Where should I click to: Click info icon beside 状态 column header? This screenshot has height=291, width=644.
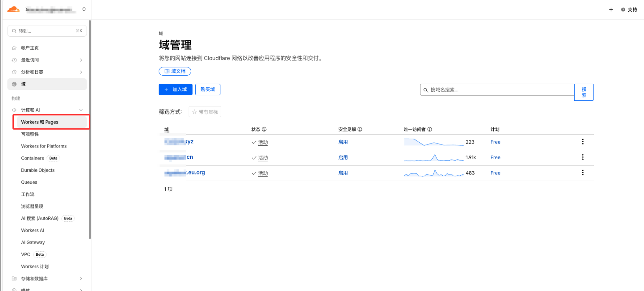(x=264, y=129)
